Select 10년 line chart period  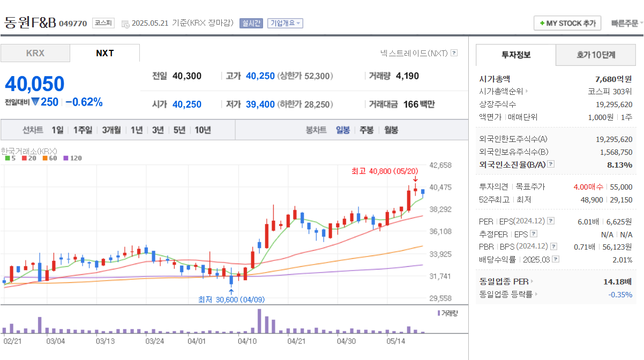point(203,130)
